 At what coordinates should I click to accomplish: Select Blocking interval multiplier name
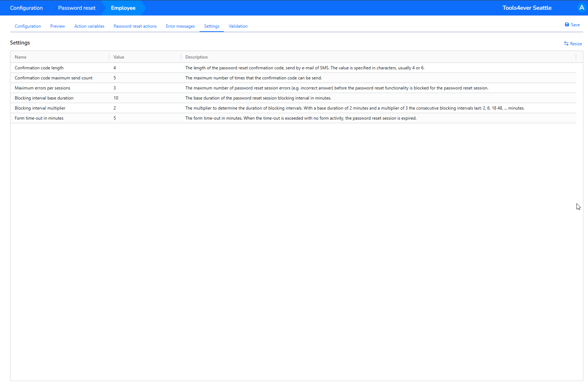40,108
